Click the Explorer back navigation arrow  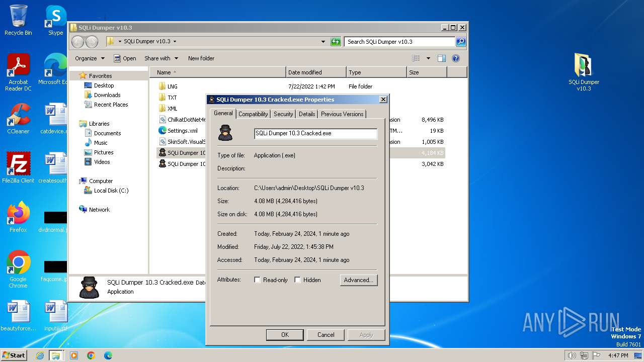pos(78,42)
